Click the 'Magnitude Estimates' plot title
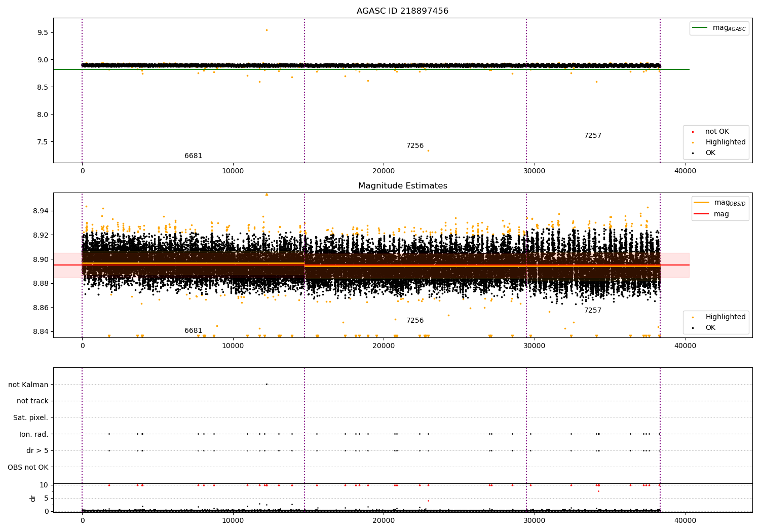The image size is (760, 532). pos(402,186)
